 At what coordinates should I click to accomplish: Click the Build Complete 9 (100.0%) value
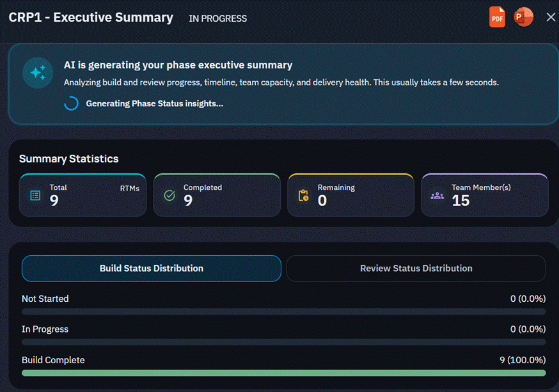click(x=523, y=360)
